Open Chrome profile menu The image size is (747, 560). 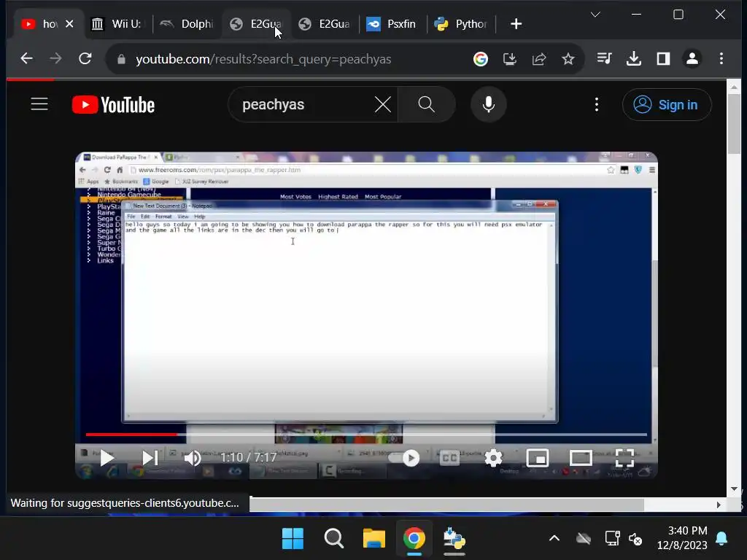[x=692, y=58]
